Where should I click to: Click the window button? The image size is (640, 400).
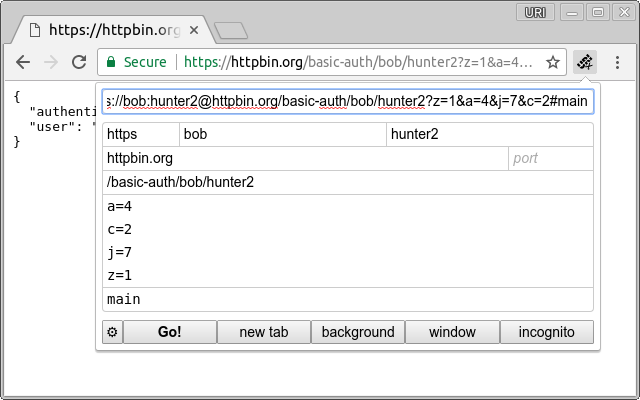click(452, 332)
